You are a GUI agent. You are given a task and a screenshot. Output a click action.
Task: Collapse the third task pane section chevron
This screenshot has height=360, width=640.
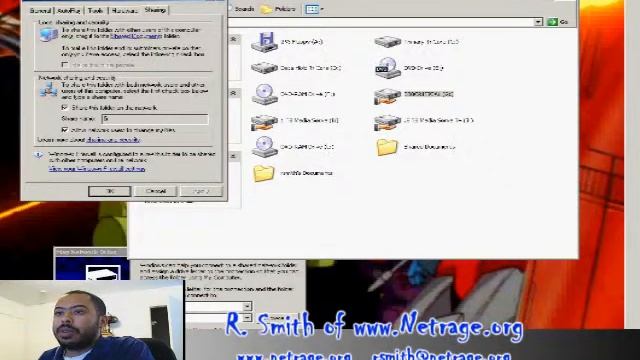233,156
